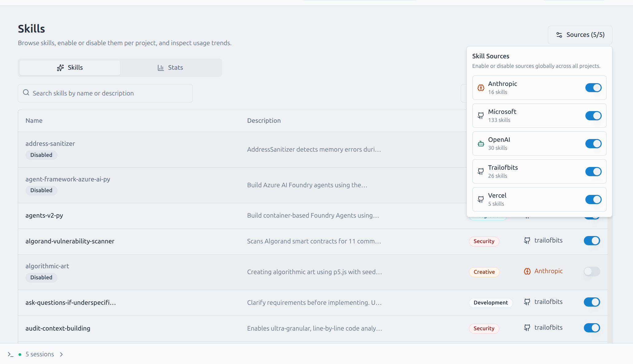
Task: Click the Anthropic source card label
Action: (502, 84)
